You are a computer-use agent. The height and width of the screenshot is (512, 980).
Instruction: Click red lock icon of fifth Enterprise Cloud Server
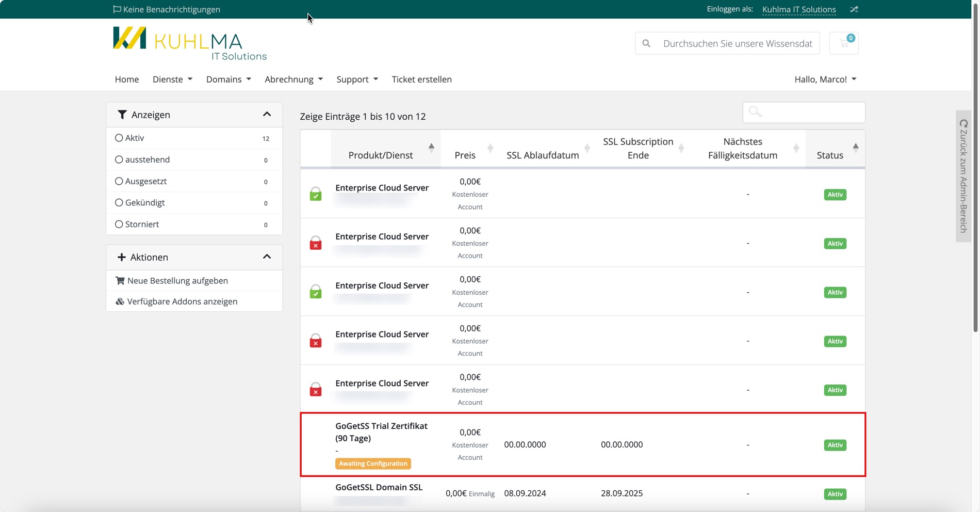pos(316,389)
